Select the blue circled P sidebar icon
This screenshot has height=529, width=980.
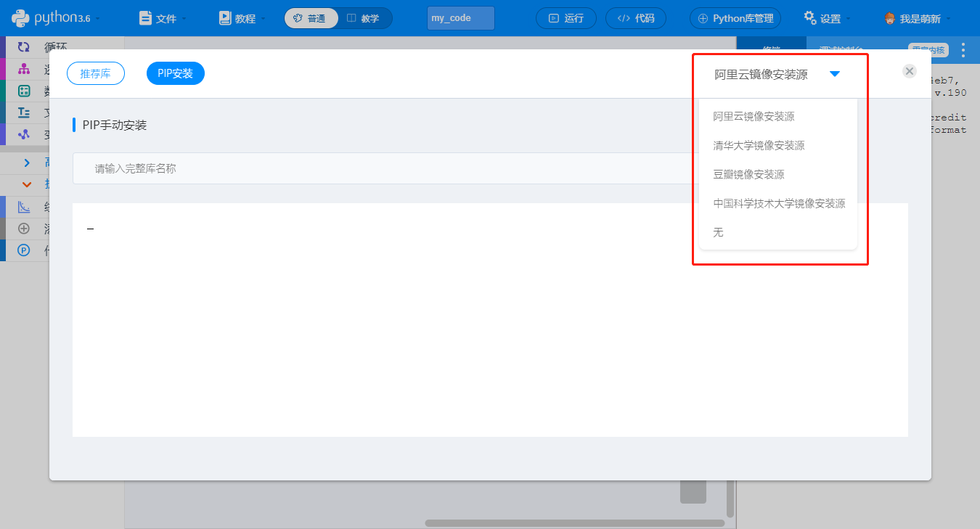click(x=24, y=250)
